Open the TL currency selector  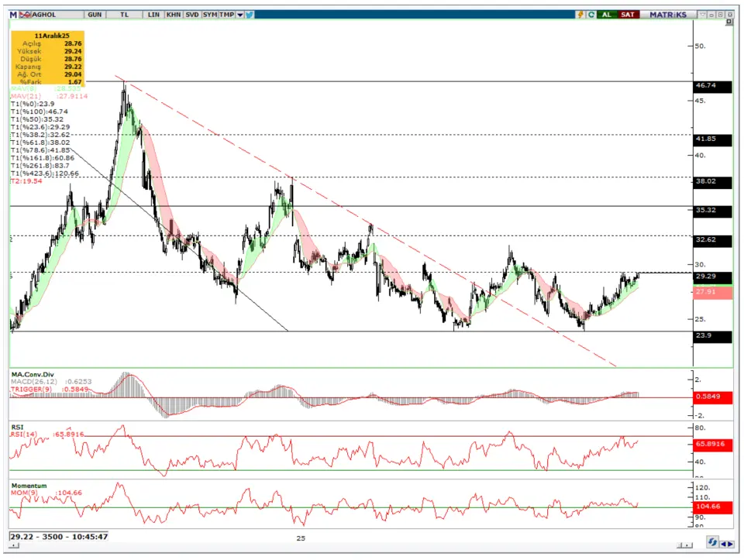(x=124, y=15)
